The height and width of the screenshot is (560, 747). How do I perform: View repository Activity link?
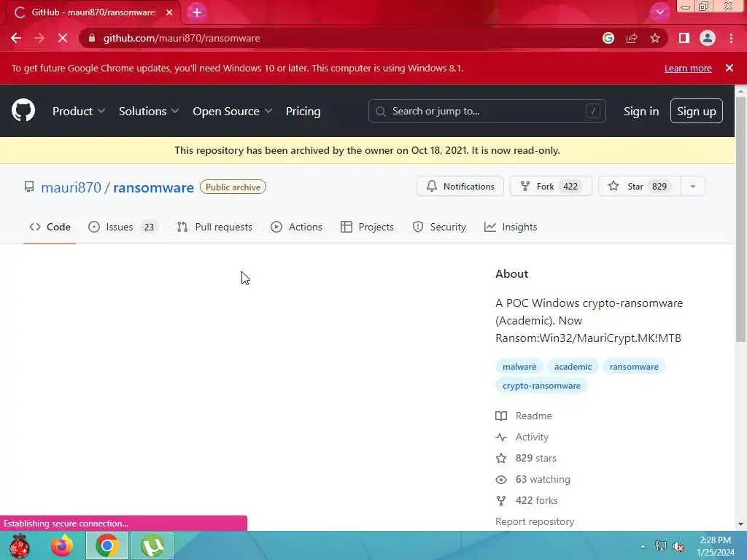point(522,437)
